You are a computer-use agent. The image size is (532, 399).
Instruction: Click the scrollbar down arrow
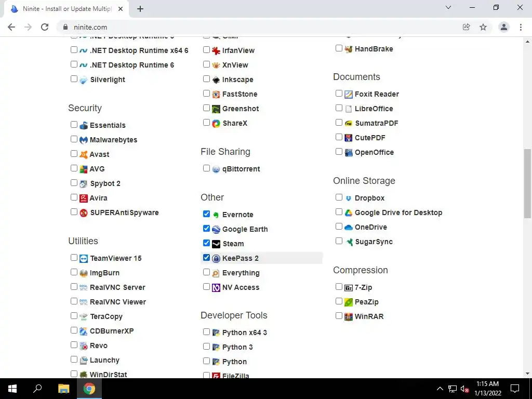(528, 374)
